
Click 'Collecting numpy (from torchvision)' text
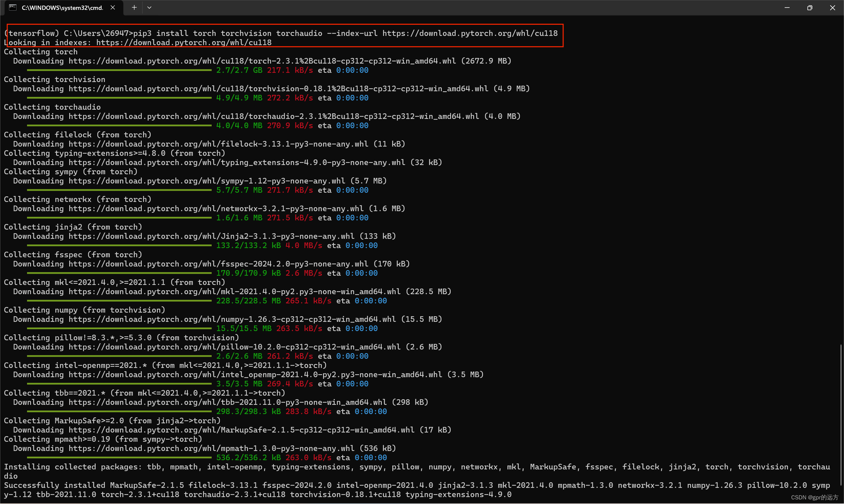pyautogui.click(x=85, y=310)
